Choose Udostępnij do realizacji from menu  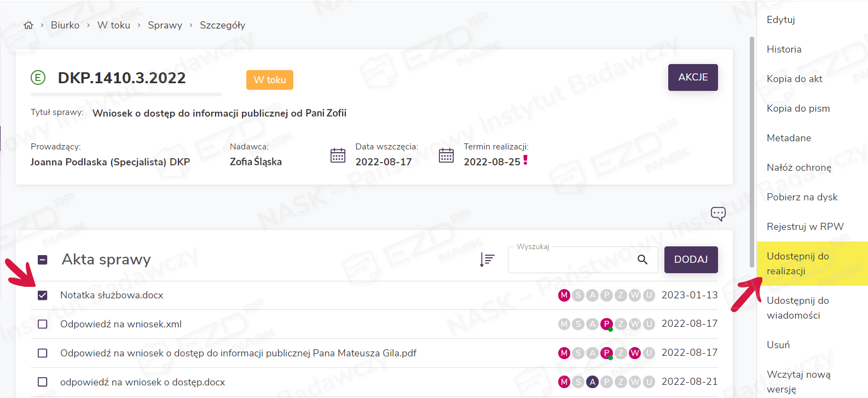[797, 263]
